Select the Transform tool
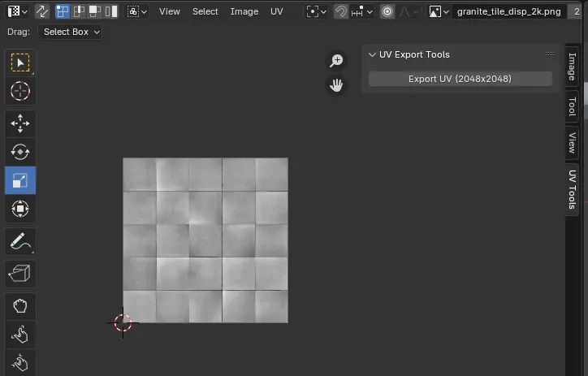 (20, 209)
